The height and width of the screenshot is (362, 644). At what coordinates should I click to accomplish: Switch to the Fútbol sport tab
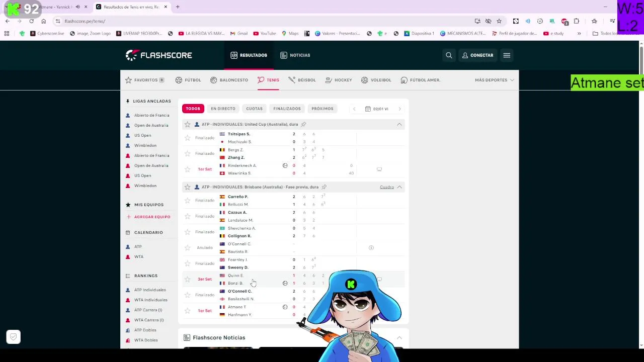click(x=188, y=80)
